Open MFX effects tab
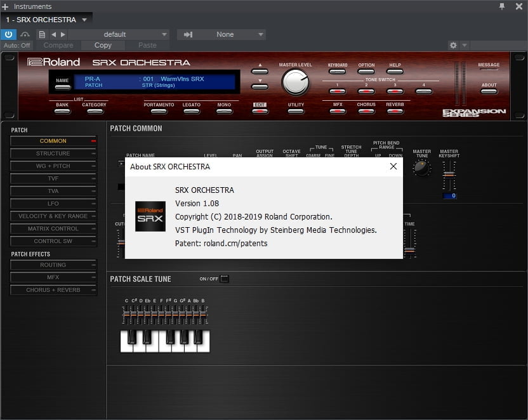The width and height of the screenshot is (528, 420). (x=53, y=277)
